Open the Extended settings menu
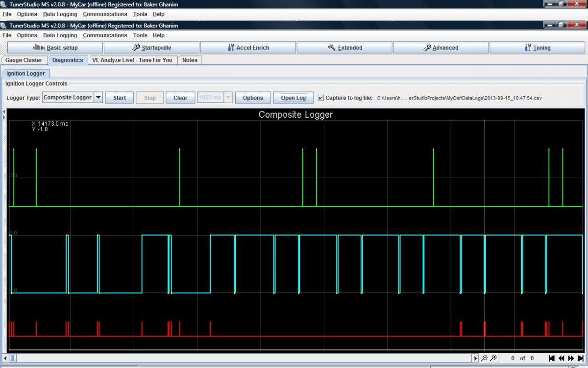Viewport: 588px width, 368px height. point(344,48)
